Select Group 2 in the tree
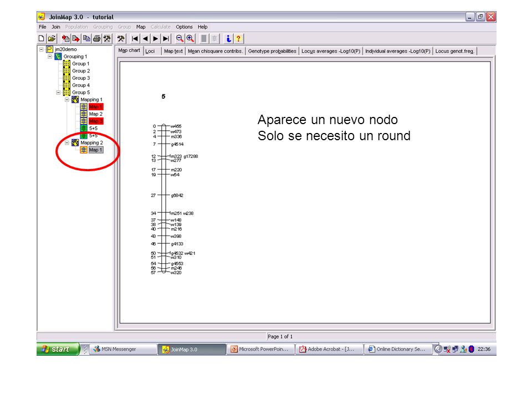Screen dimensions: 532x399 [x=81, y=71]
